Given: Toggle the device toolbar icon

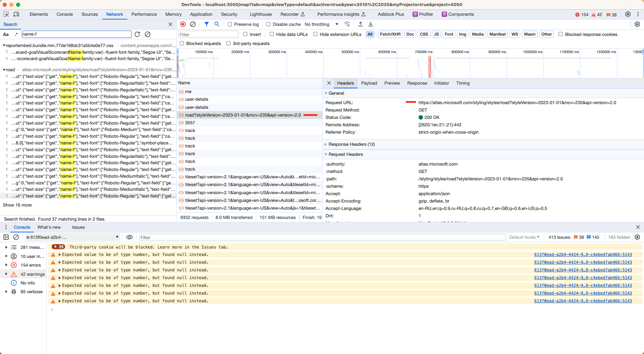Looking at the screenshot, I should click(x=16, y=14).
